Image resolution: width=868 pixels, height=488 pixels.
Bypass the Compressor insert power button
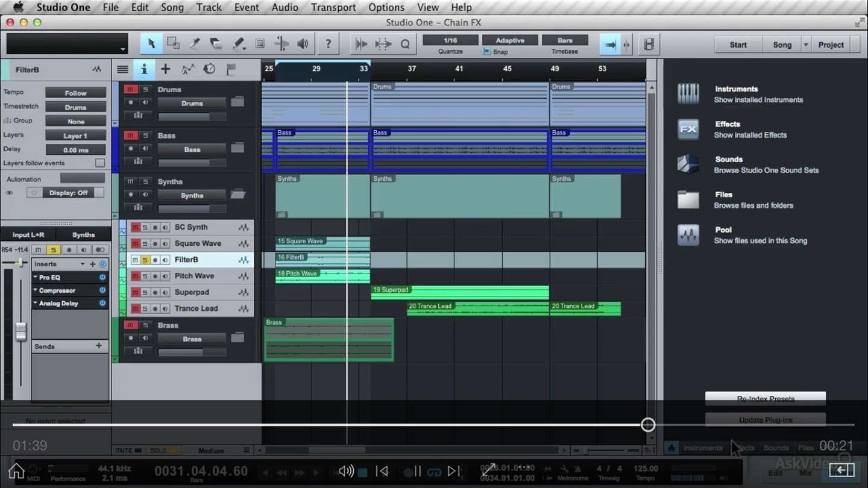point(102,290)
